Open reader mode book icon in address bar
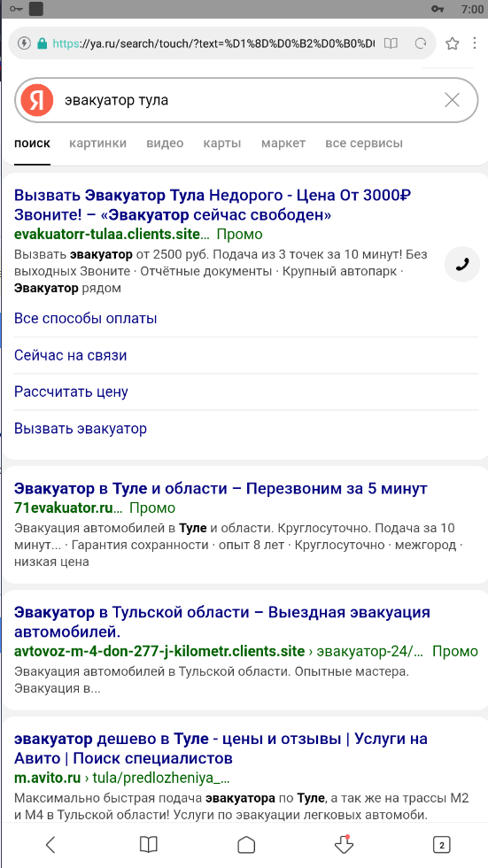 391,43
